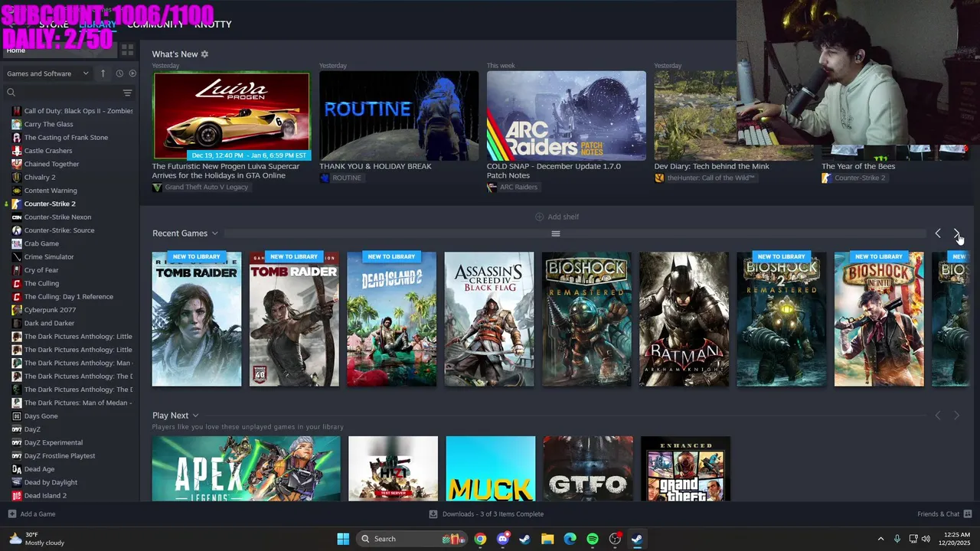Click the Days Gone list icon
This screenshot has height=551, width=980.
click(17, 416)
